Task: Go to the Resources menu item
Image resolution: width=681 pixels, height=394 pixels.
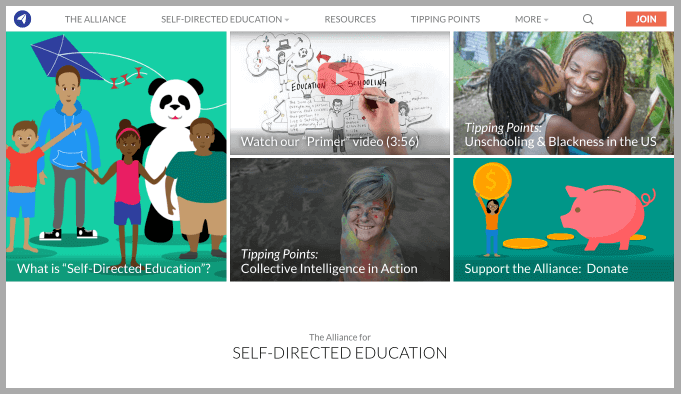Action: tap(350, 19)
